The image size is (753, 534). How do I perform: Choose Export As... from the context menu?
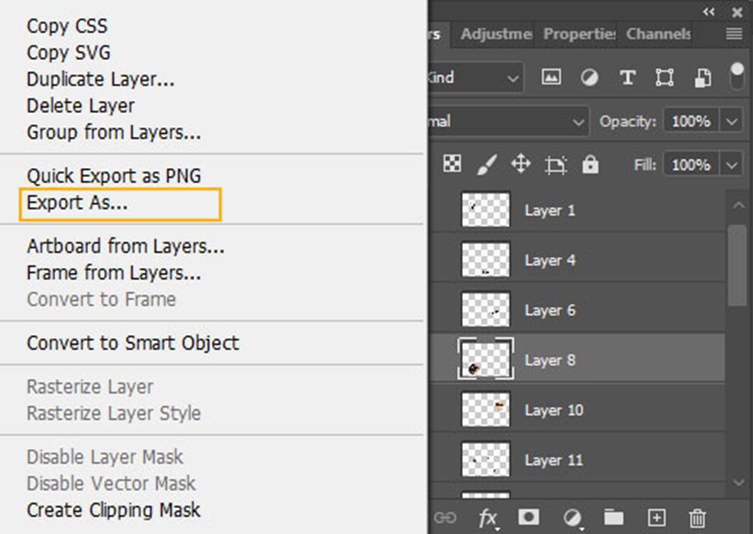point(77,203)
